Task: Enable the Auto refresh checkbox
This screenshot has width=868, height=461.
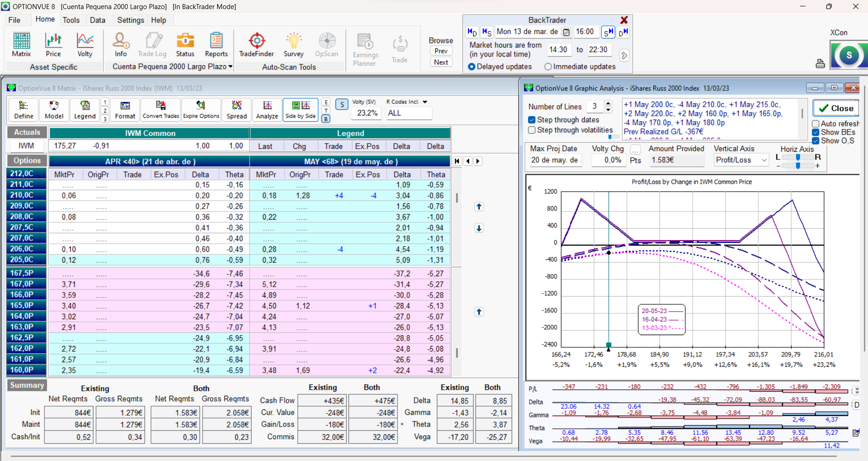Action: click(x=816, y=124)
